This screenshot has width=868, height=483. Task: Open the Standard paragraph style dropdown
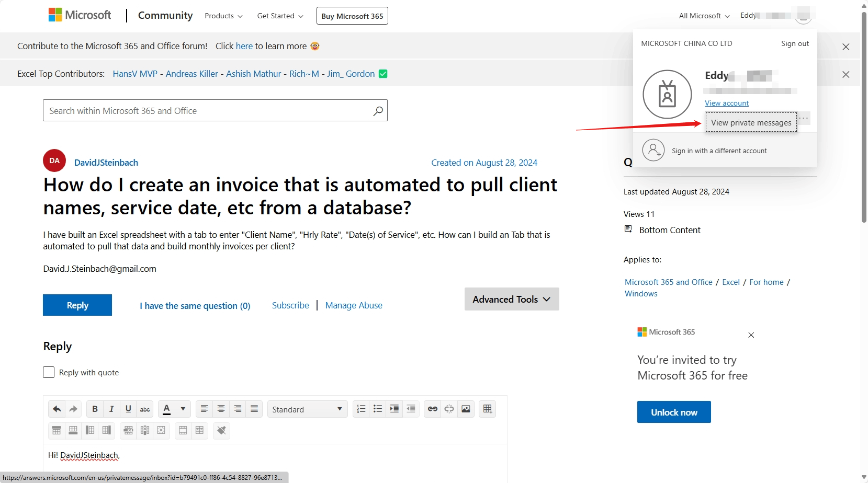pyautogui.click(x=307, y=409)
